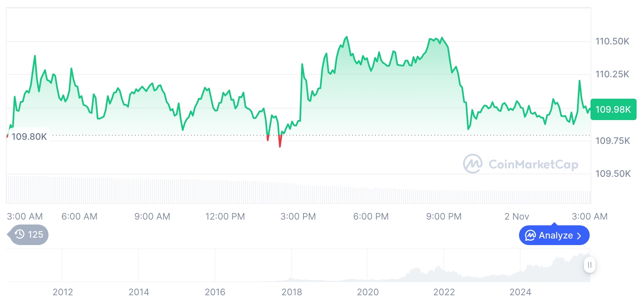Image resolution: width=644 pixels, height=301 pixels.
Task: Click the 12:00 PM time axis label
Action: [225, 216]
